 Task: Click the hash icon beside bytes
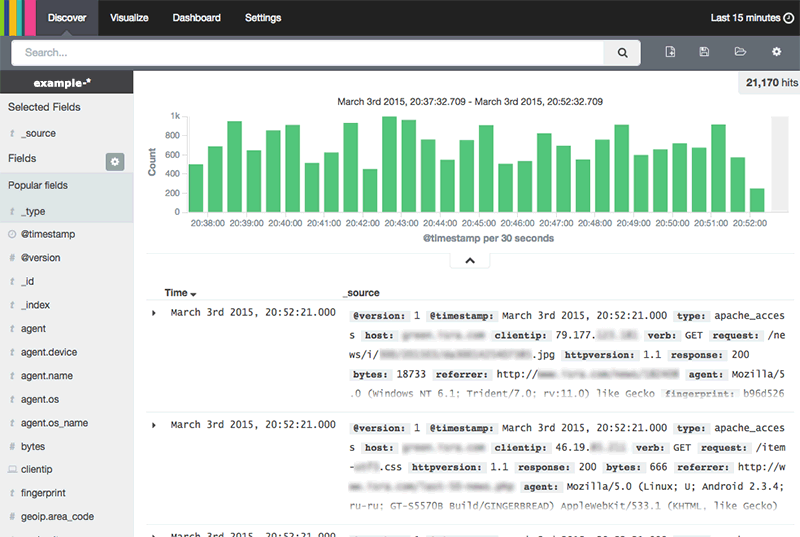click(x=12, y=446)
